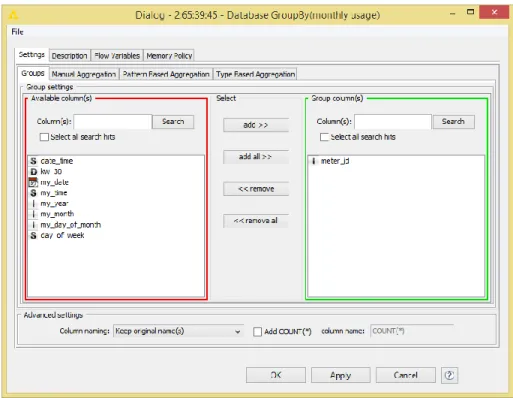Click the Apply button
The height and width of the screenshot is (398, 513).
(340, 375)
